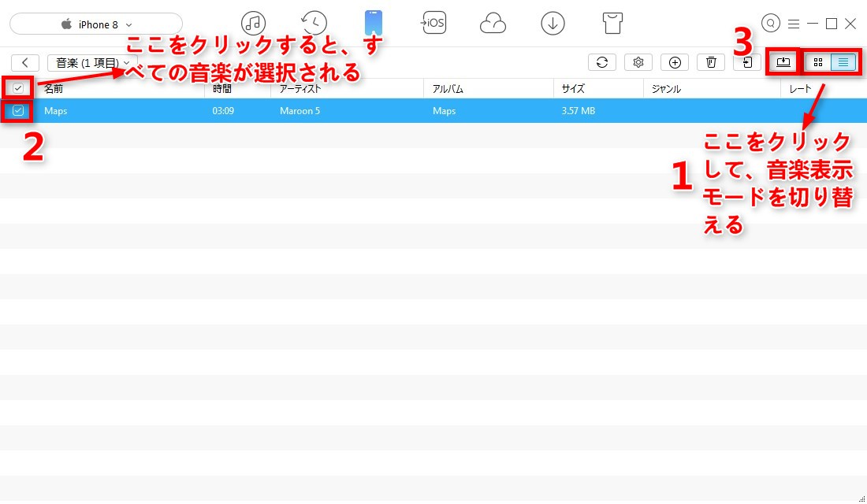
Task: Refresh the music list
Action: click(602, 62)
